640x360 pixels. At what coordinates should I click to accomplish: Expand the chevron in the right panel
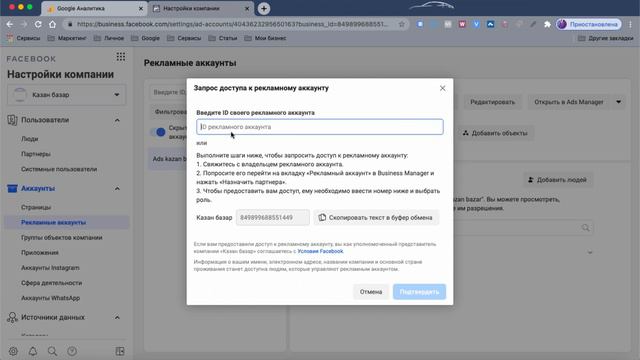[590, 252]
